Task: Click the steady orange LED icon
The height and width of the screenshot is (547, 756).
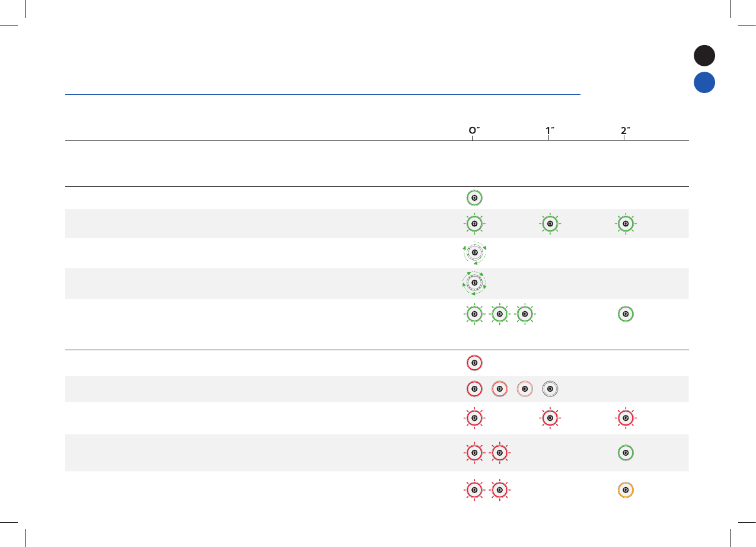Action: coord(625,491)
